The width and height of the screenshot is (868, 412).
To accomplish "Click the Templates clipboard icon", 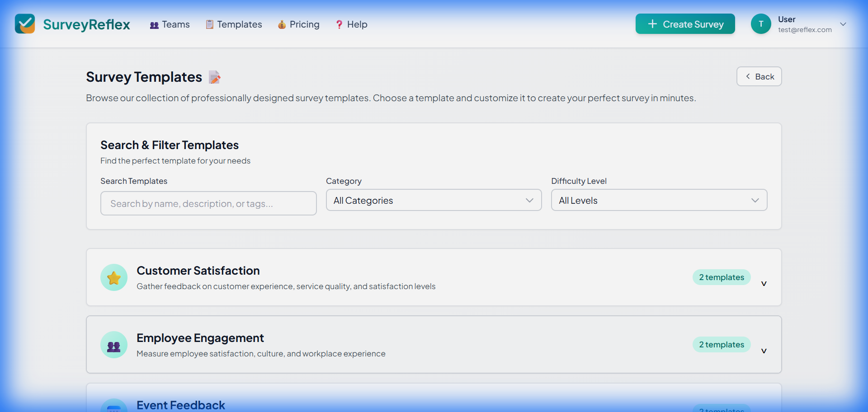I will [x=209, y=24].
